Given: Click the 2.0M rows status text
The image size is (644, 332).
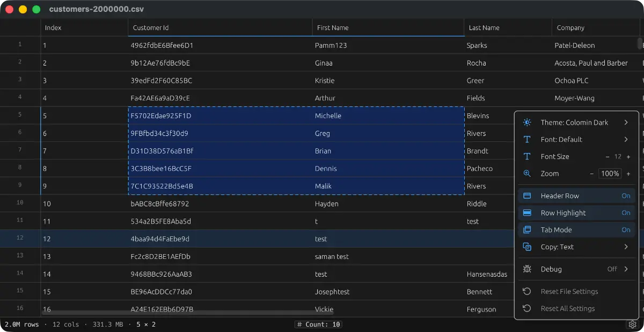Looking at the screenshot, I should 22,324.
